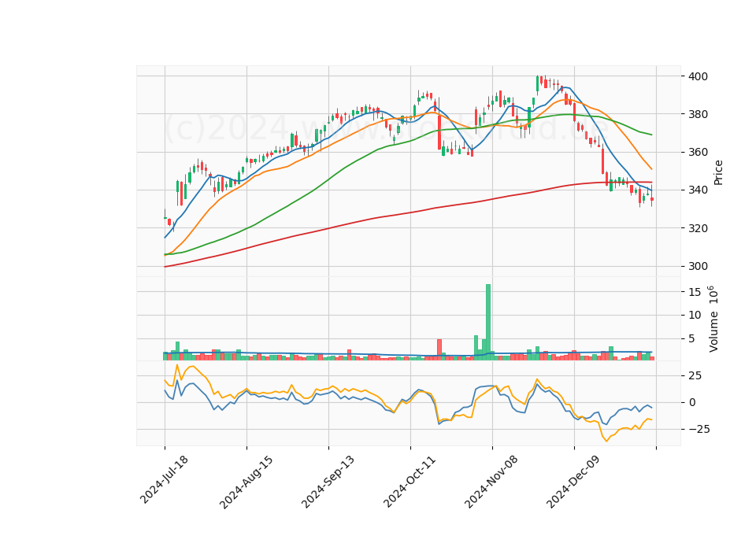Viewport: 756px width, 543px height.
Task: Click the 10 tick on volume axis
Action: pos(695,315)
